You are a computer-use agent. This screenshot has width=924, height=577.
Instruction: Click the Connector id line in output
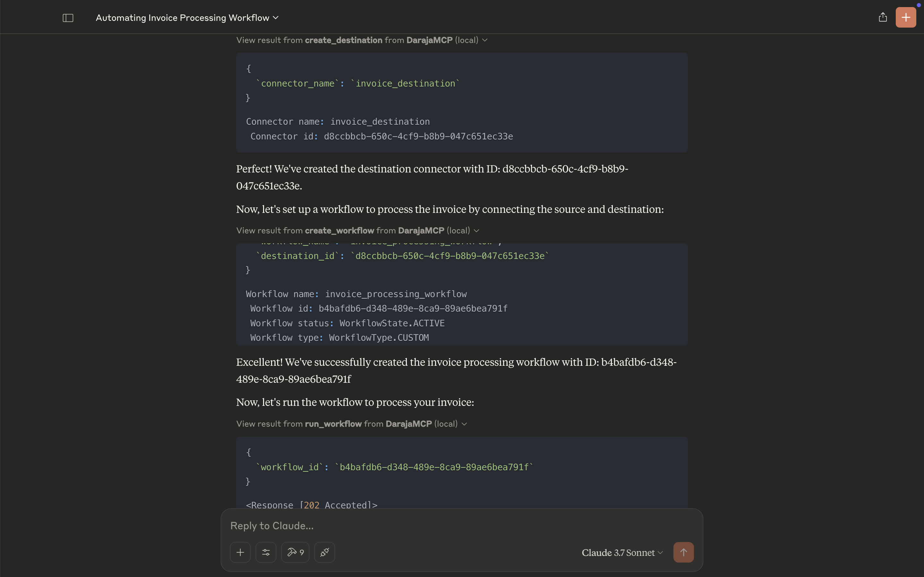click(381, 137)
